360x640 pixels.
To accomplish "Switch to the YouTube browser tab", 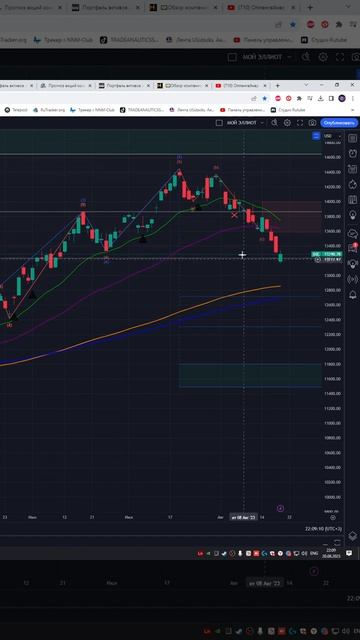I will click(241, 86).
